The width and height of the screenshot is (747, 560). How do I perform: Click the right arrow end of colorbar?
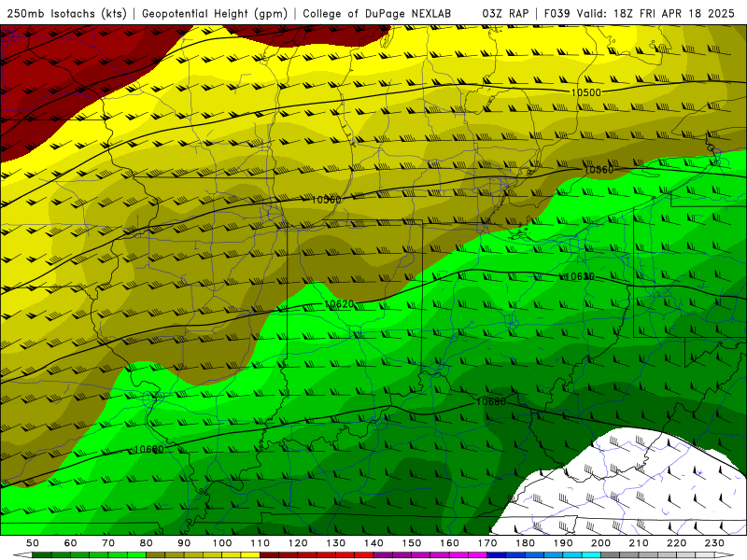pyautogui.click(x=725, y=555)
